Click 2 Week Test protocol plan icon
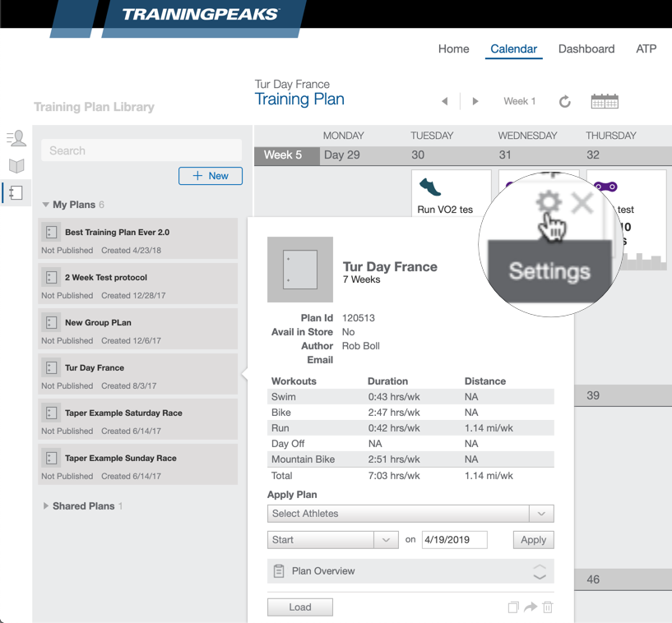 [x=51, y=278]
